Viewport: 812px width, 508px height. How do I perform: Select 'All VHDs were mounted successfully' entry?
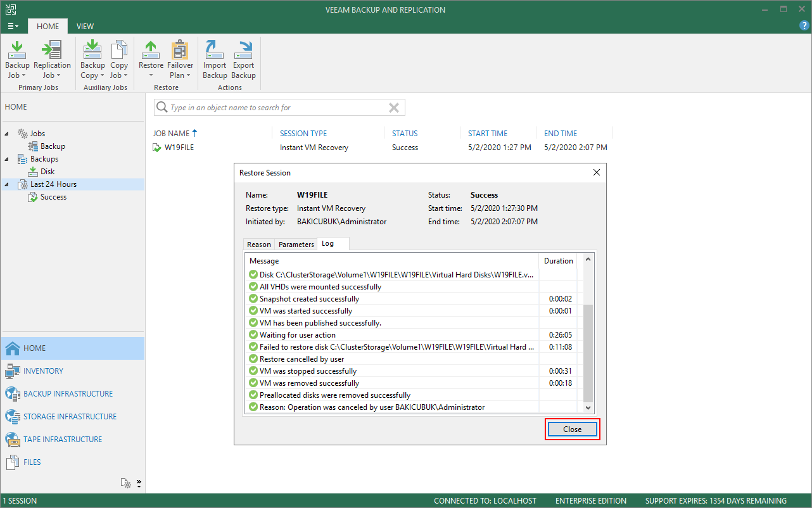pyautogui.click(x=412, y=287)
